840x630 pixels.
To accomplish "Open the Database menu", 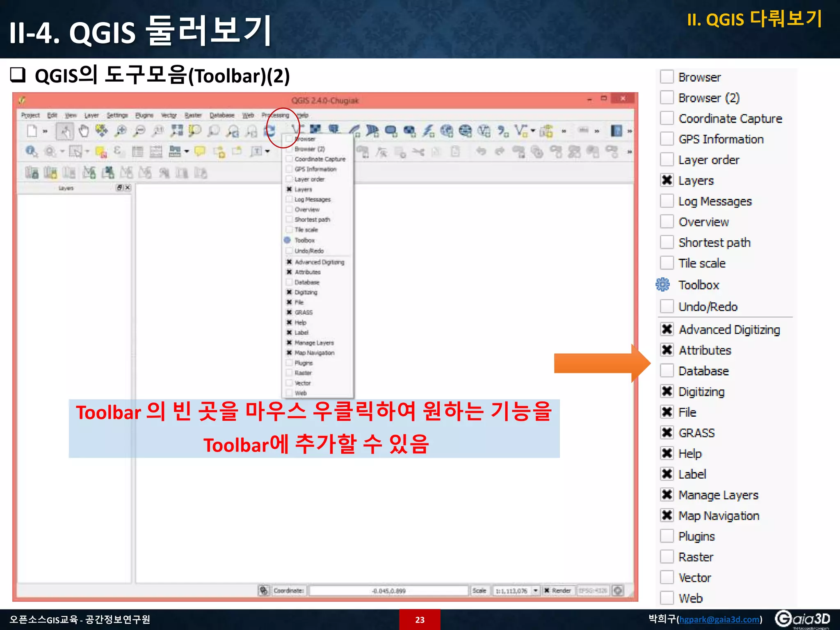I will [x=222, y=115].
